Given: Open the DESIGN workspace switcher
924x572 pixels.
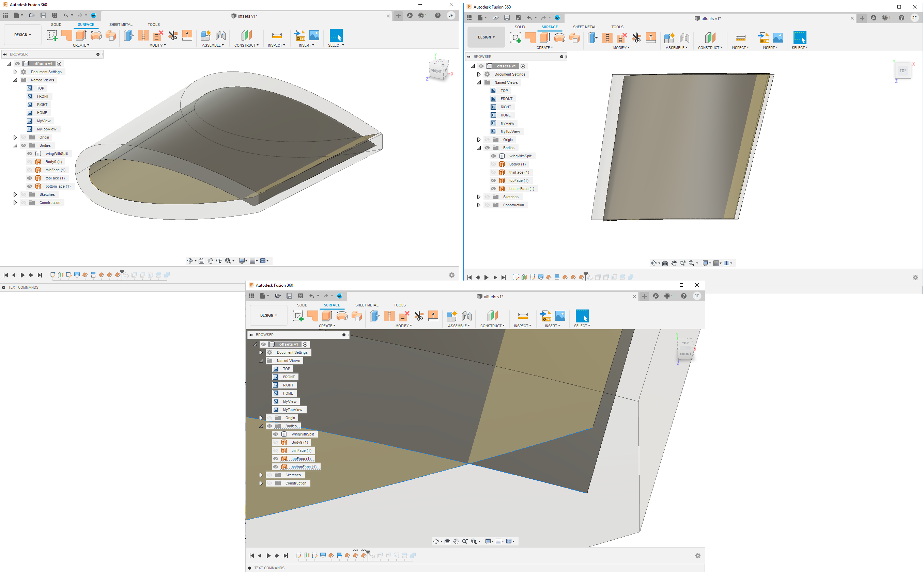Looking at the screenshot, I should click(x=22, y=34).
